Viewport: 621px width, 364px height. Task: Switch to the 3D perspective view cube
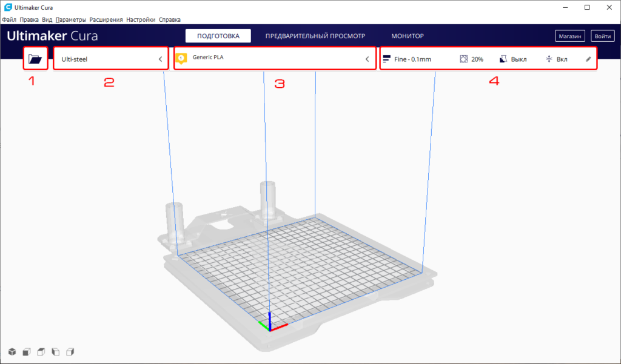(12, 351)
